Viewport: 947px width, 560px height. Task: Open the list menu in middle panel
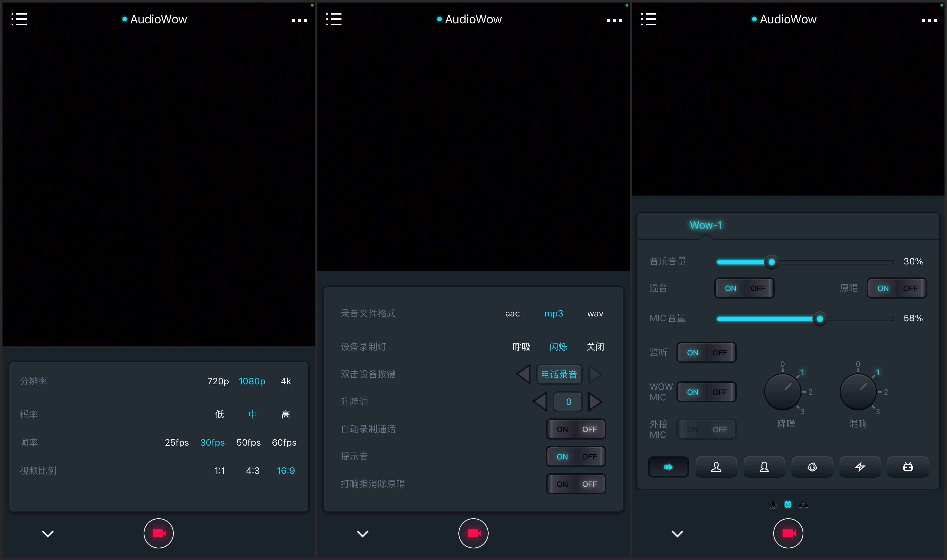(334, 19)
